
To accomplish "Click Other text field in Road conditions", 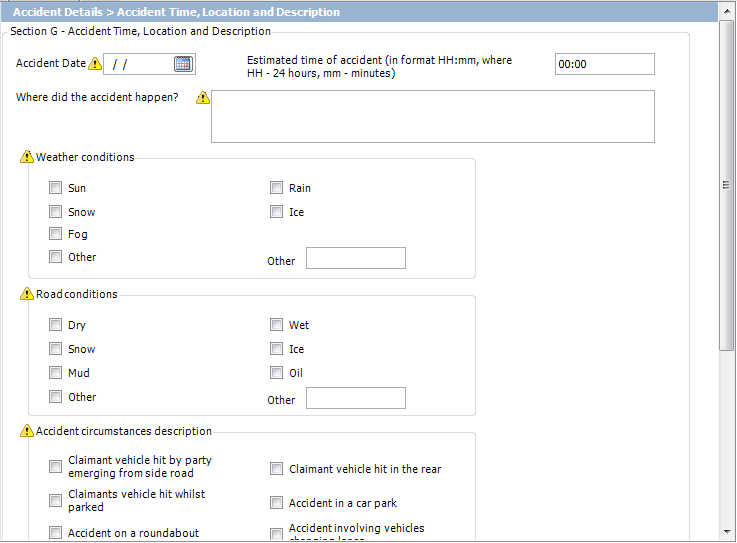I will 356,398.
